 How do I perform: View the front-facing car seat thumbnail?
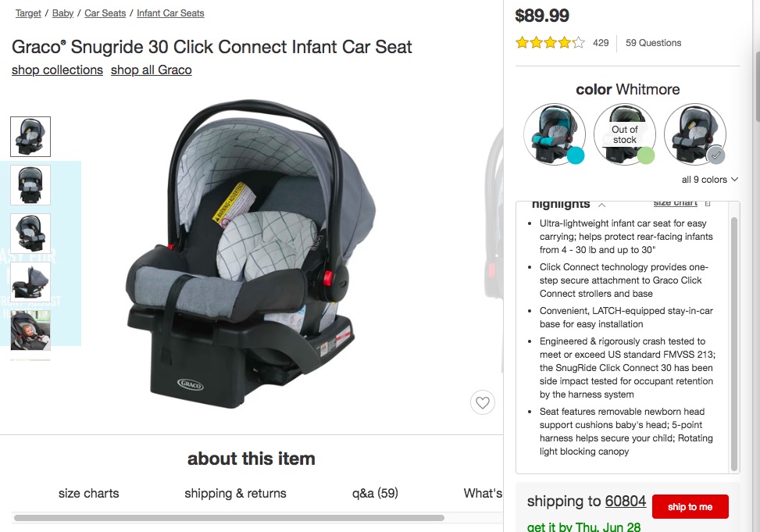click(x=30, y=185)
